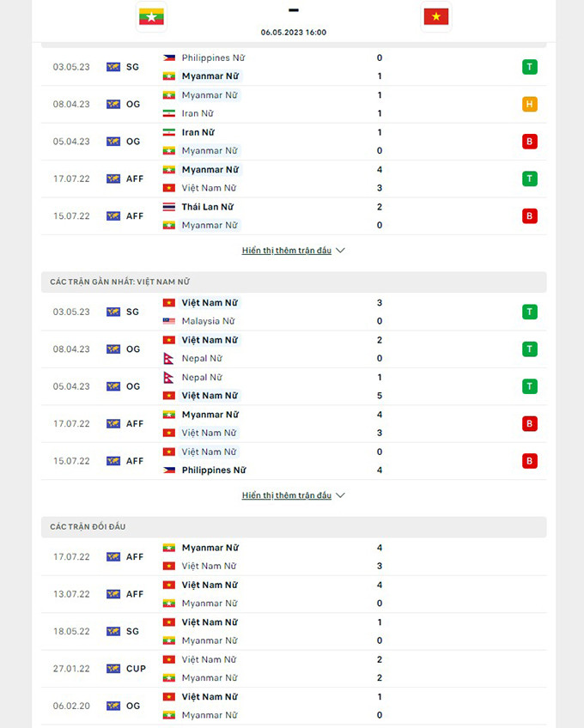Open the 06.02.20 OG head-to-head match
The height and width of the screenshot is (728, 584).
pyautogui.click(x=293, y=706)
